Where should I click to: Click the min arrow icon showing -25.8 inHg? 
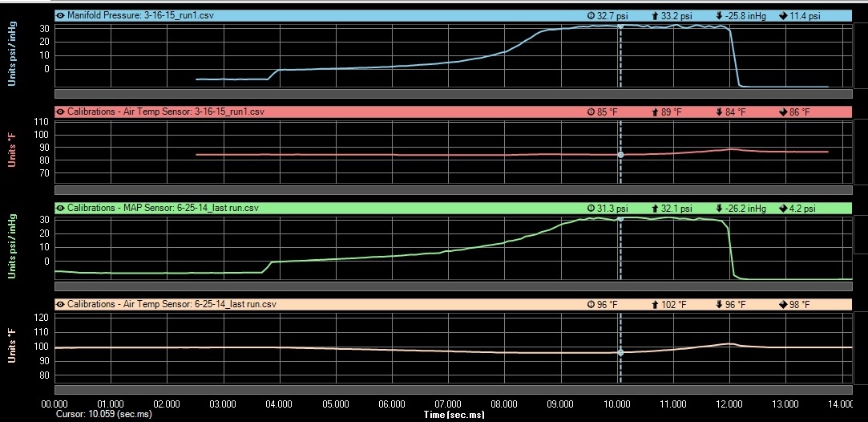(x=719, y=15)
